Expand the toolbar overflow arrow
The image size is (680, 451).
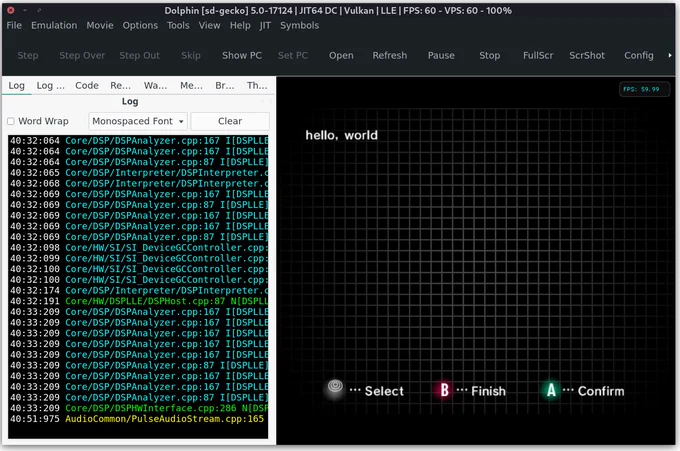(670, 56)
